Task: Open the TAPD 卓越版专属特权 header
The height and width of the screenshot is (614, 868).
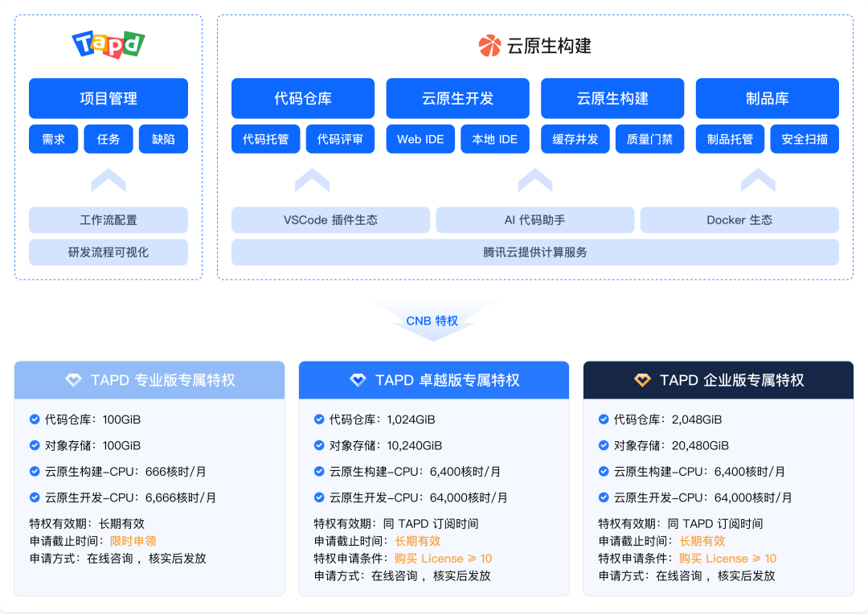Action: (x=434, y=380)
